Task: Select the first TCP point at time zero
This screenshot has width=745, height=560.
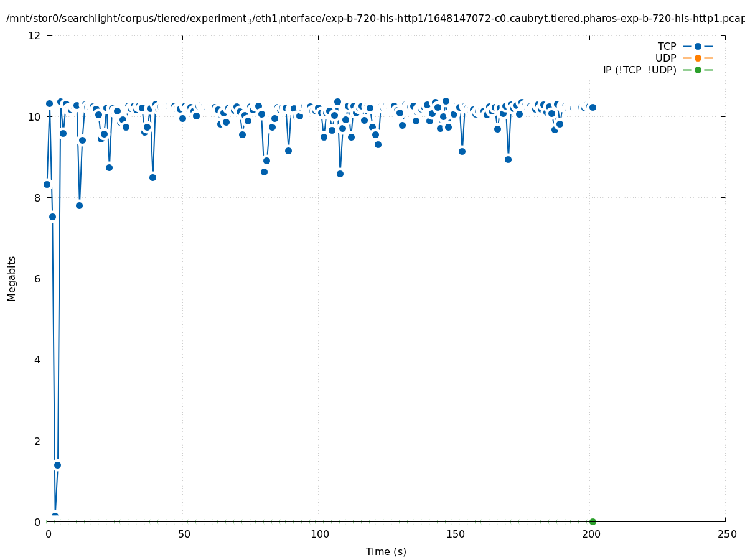Action: pos(47,184)
